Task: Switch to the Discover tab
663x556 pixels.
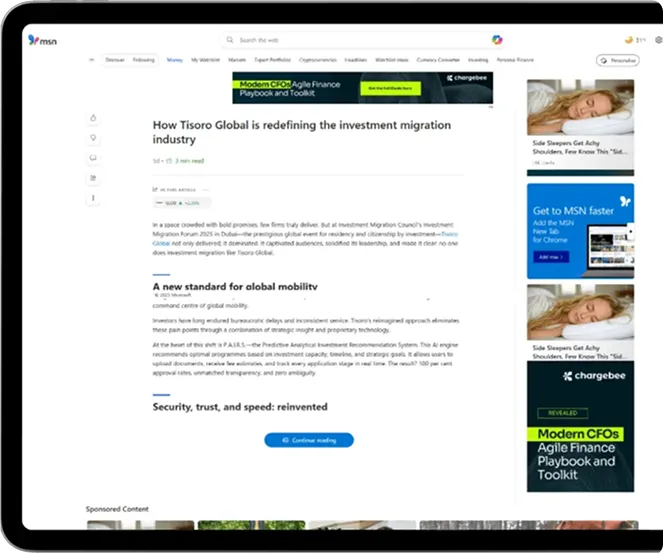Action: click(x=115, y=60)
